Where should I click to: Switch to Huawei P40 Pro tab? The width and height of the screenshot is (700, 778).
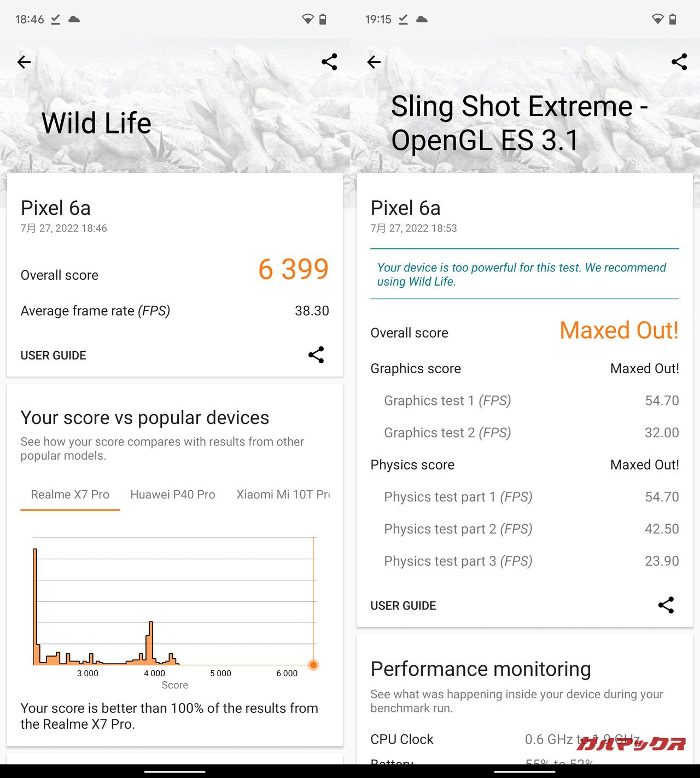173,495
